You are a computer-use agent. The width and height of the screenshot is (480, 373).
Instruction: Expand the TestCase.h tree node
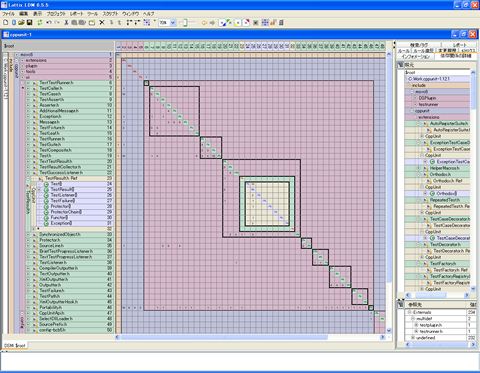point(29,94)
